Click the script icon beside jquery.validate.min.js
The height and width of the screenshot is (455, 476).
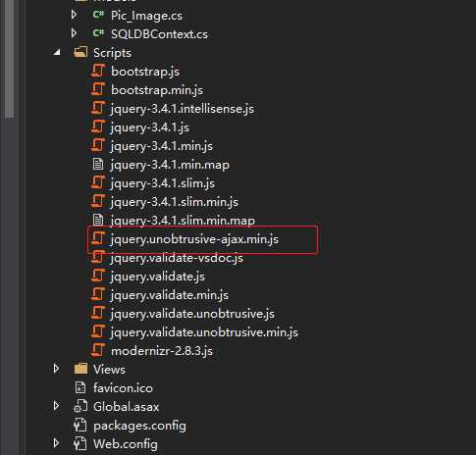pos(98,294)
